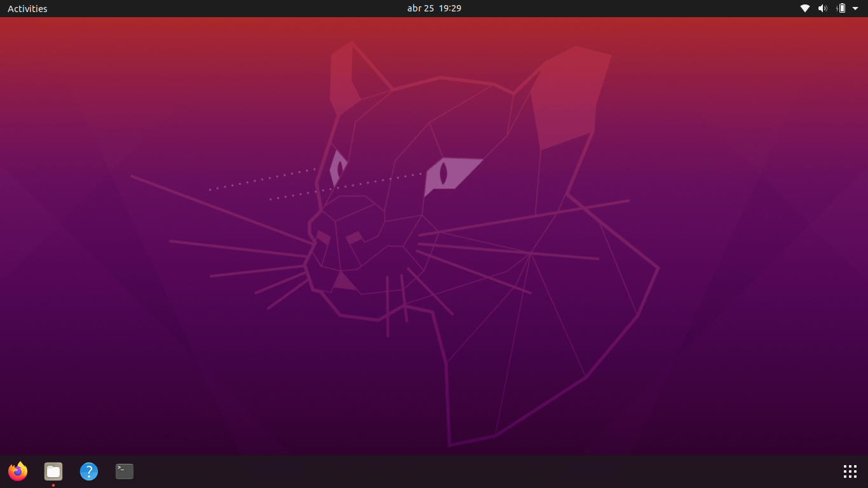Click the battery status icon
The image size is (868, 488).
(x=841, y=8)
